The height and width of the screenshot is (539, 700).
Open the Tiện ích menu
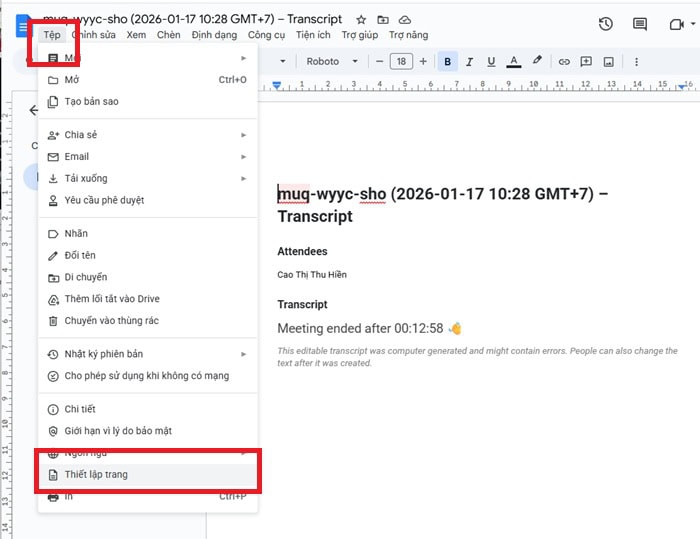coord(313,35)
